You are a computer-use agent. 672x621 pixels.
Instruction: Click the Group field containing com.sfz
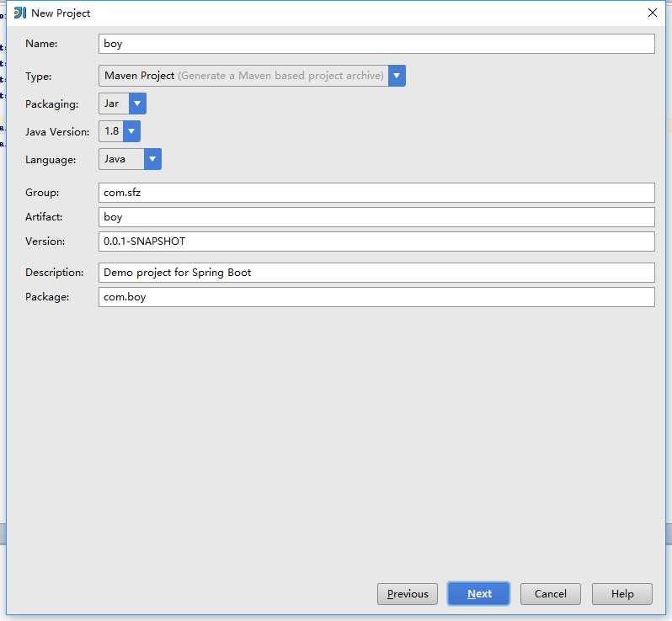pyautogui.click(x=376, y=193)
